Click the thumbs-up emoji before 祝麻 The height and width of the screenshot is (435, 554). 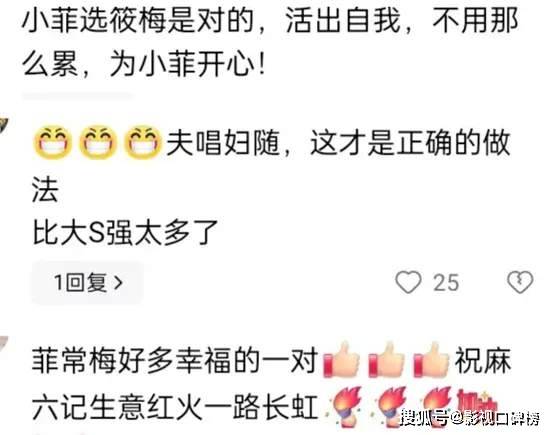click(431, 360)
